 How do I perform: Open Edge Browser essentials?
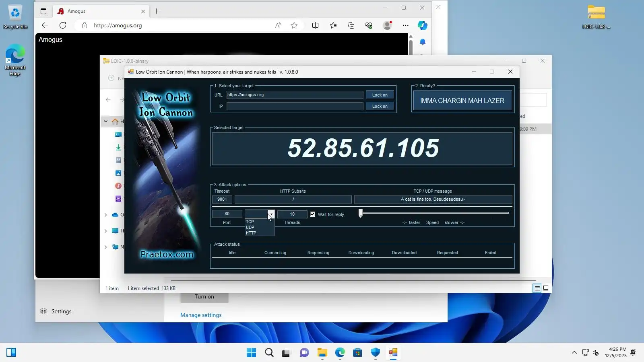(x=369, y=25)
